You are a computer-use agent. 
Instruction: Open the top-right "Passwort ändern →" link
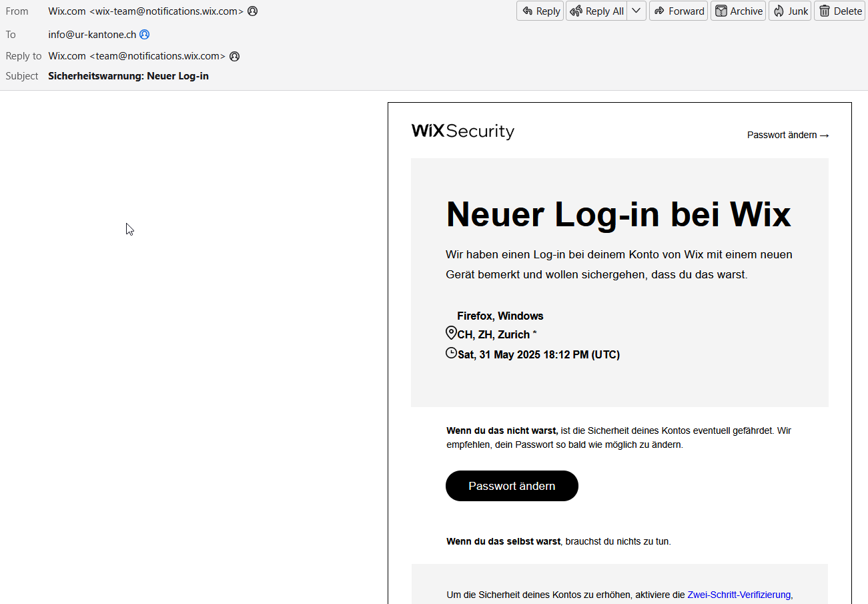coord(787,135)
